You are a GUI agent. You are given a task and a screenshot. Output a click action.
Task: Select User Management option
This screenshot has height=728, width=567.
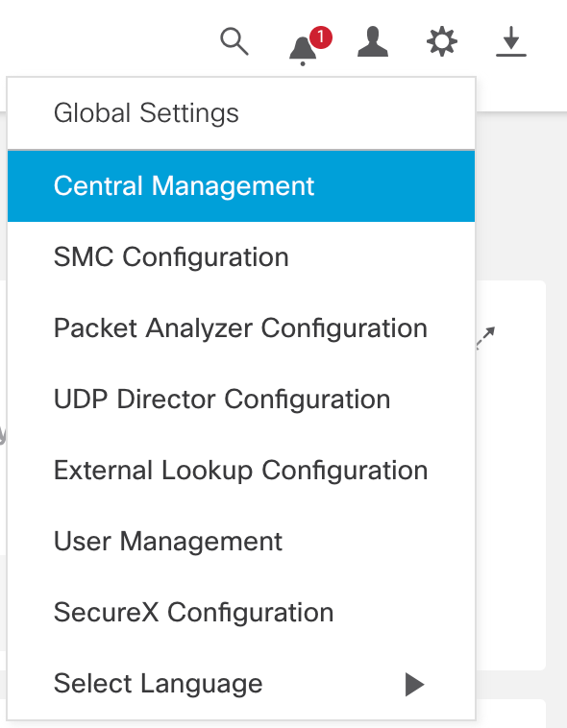[241, 542]
